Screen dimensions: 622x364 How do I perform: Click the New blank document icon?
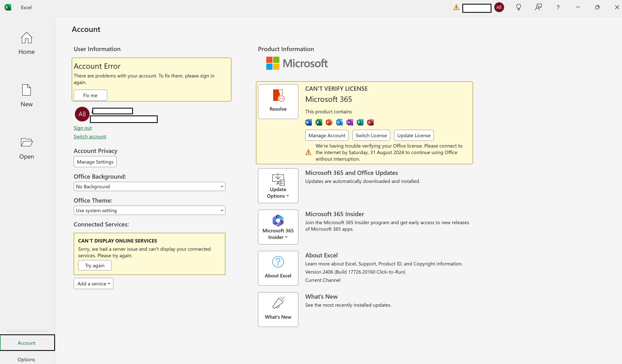point(26,90)
